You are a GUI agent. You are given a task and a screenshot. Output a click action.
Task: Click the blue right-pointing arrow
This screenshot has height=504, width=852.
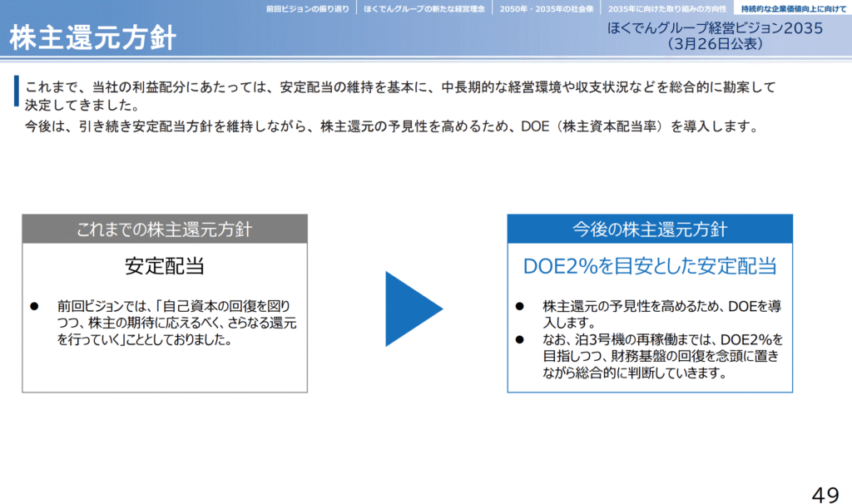point(414,309)
